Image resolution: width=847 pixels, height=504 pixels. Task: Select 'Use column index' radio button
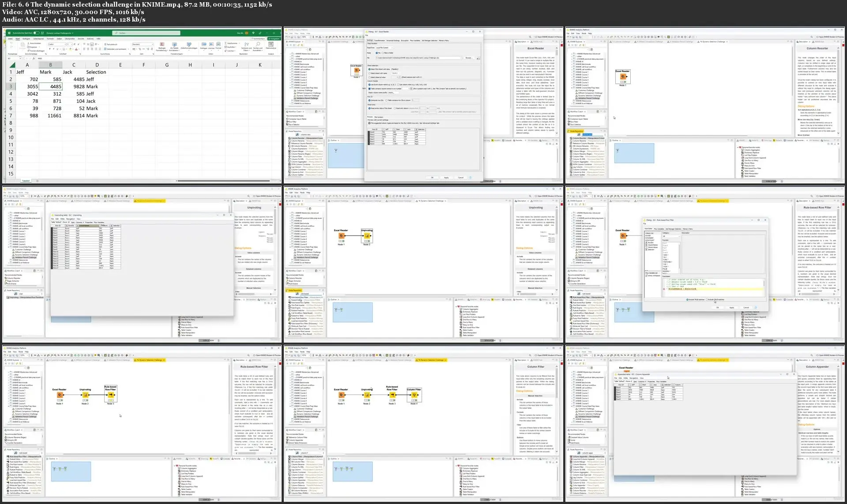point(398,85)
